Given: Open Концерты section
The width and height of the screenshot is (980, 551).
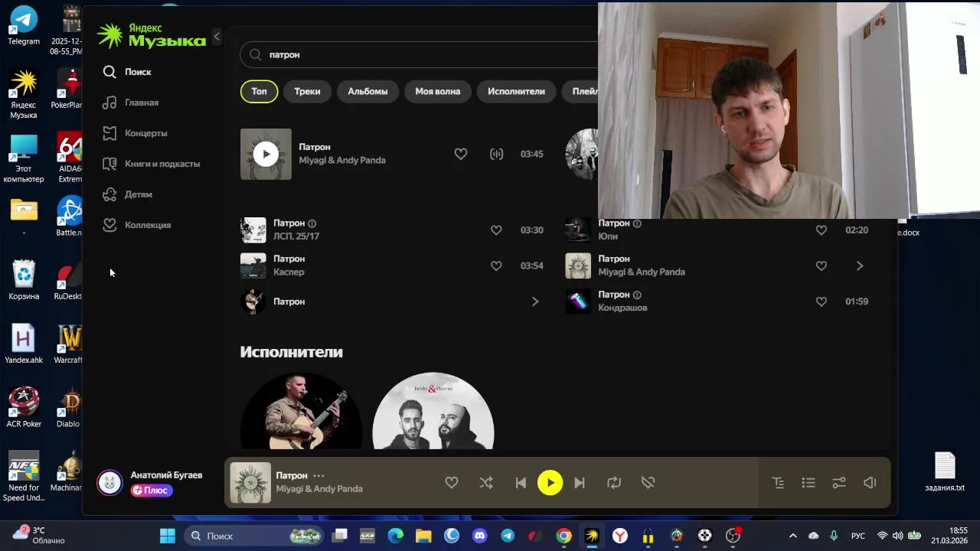Looking at the screenshot, I should [136, 133].
